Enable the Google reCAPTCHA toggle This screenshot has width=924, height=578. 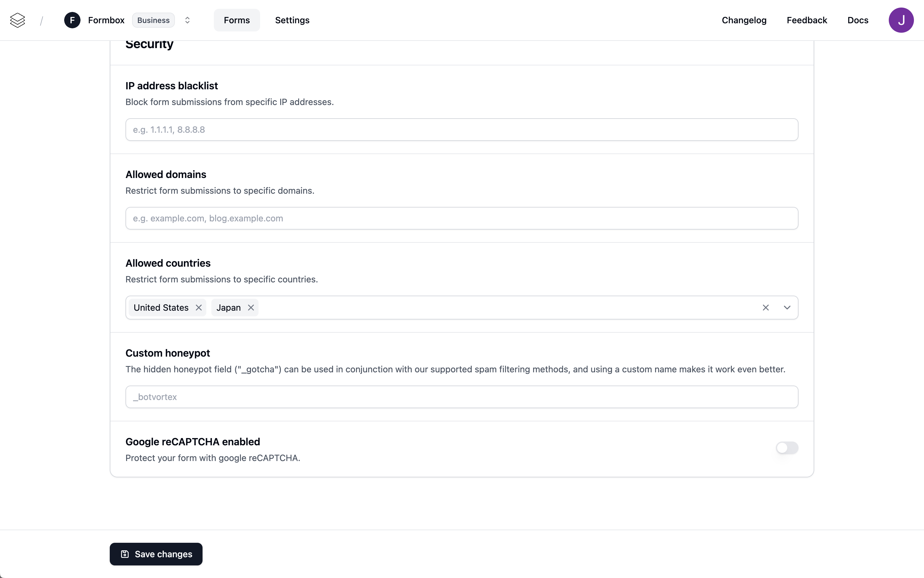coord(787,447)
